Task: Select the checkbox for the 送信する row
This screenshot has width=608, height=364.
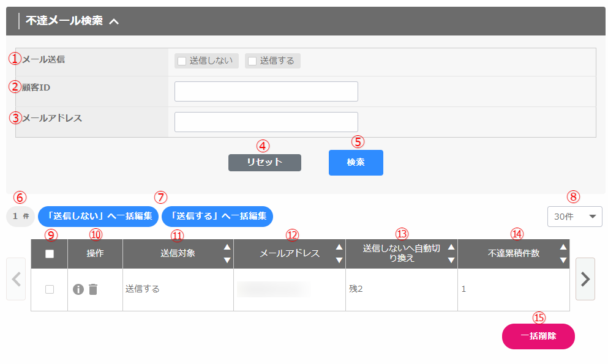Action: (50, 289)
